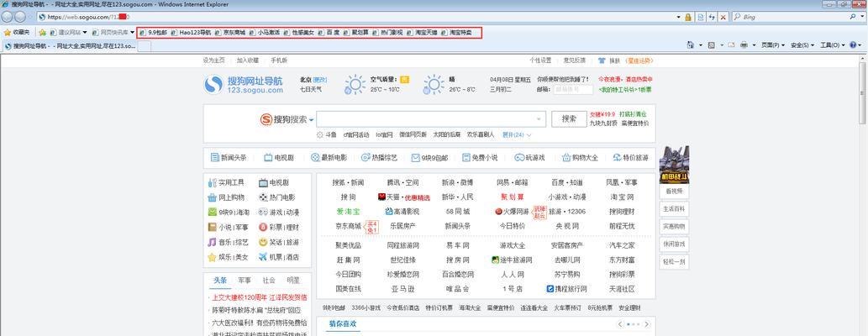Click the Bing search magnifier button
The width and height of the screenshot is (868, 336).
[x=853, y=17]
